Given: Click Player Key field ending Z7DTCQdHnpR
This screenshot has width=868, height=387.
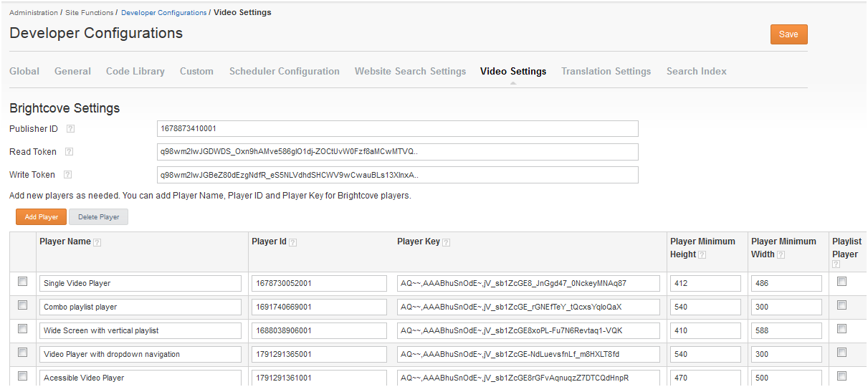Looking at the screenshot, I should tap(528, 378).
